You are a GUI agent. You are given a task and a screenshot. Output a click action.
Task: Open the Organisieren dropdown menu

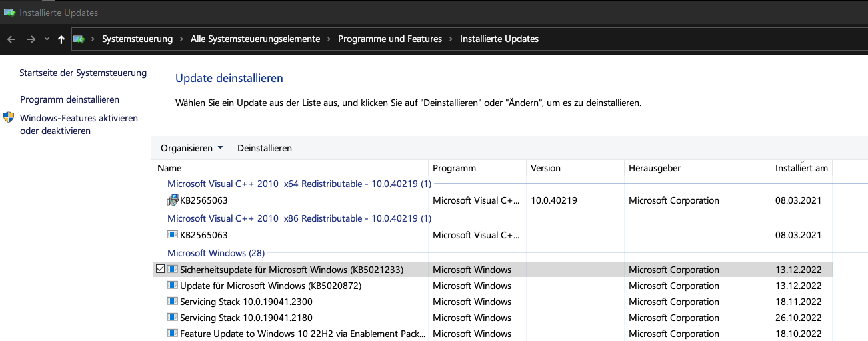192,148
